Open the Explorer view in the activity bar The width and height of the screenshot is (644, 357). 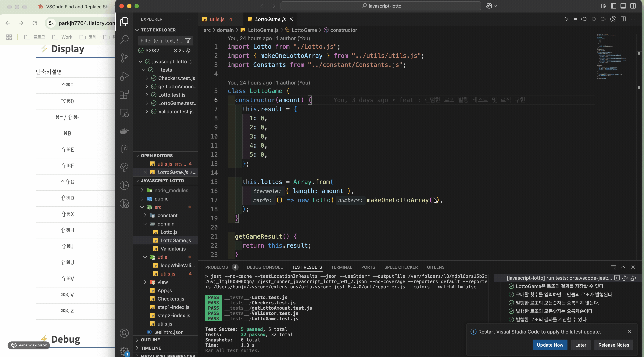124,22
